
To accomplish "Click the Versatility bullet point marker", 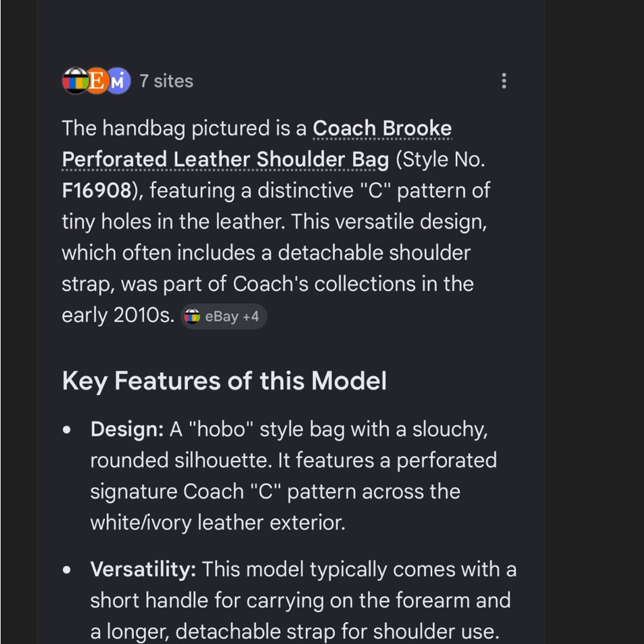I will tap(66, 570).
